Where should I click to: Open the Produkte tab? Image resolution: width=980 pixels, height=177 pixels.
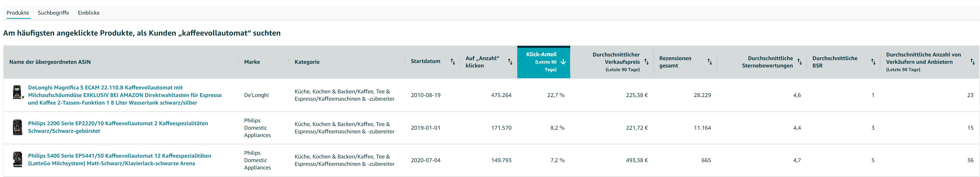click(x=18, y=13)
